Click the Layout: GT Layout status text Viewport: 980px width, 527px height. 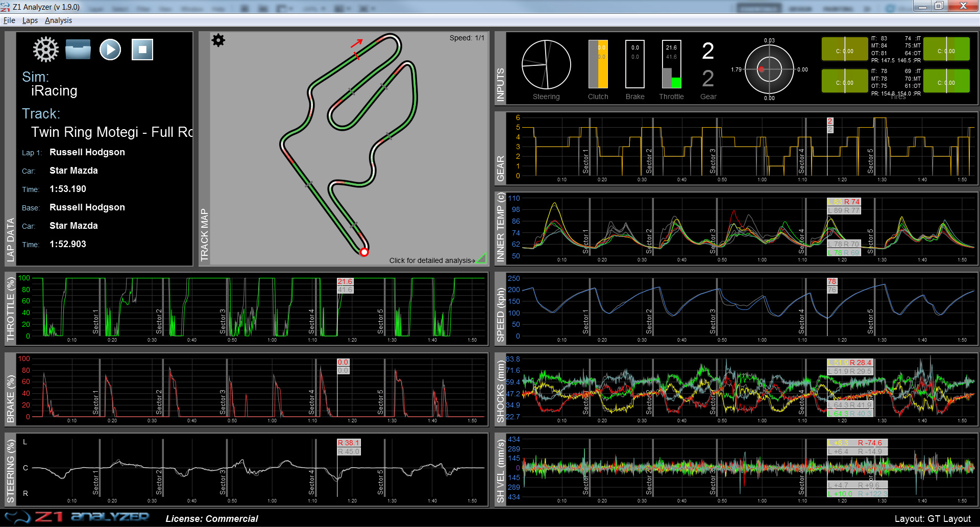[933, 519]
